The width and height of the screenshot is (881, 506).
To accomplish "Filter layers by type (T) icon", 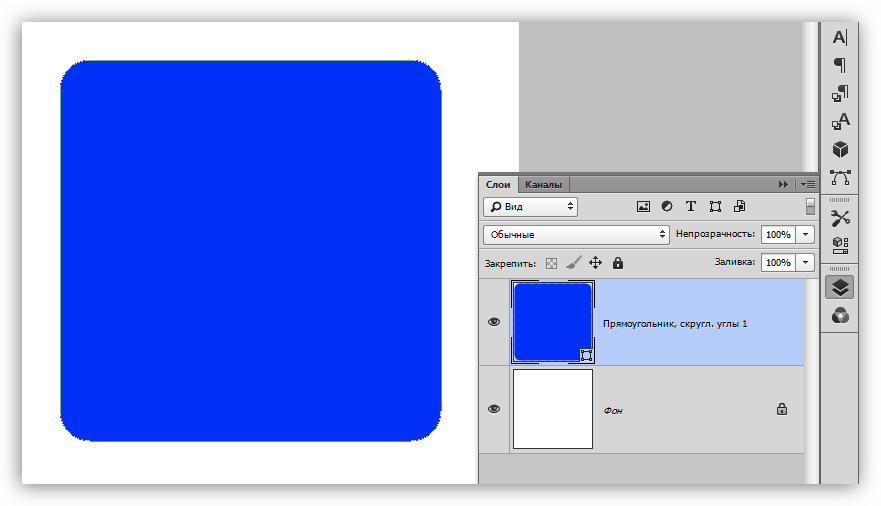I will coord(691,207).
